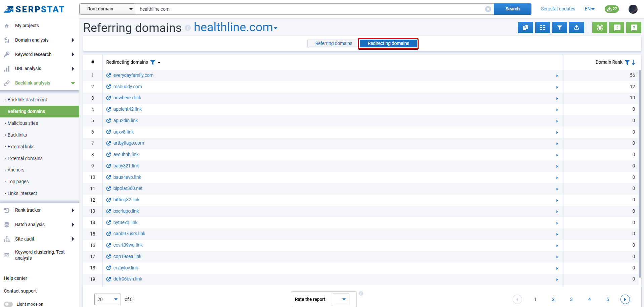Open Keyword clustering, Text analysis item

tap(40, 255)
